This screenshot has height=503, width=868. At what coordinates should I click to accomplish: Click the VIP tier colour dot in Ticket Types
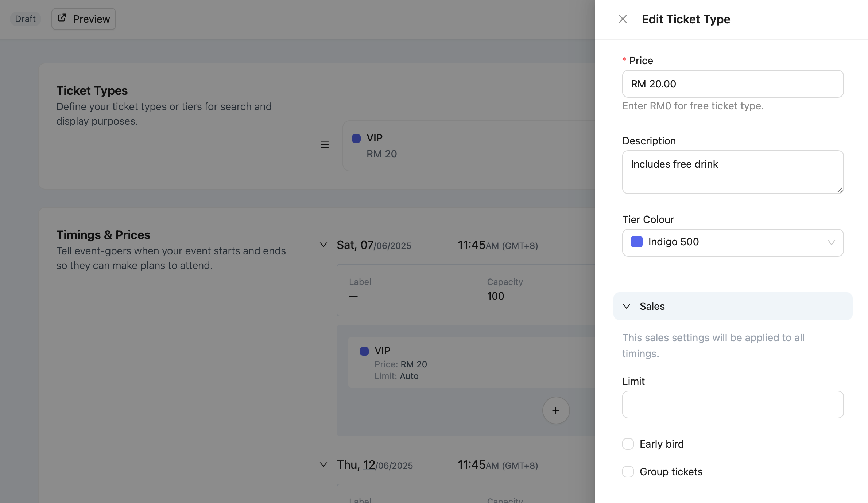(x=356, y=139)
